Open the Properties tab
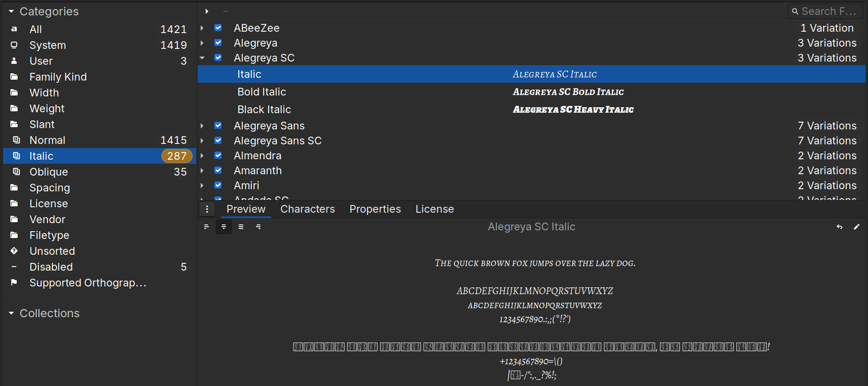The width and height of the screenshot is (868, 386). pyautogui.click(x=375, y=209)
